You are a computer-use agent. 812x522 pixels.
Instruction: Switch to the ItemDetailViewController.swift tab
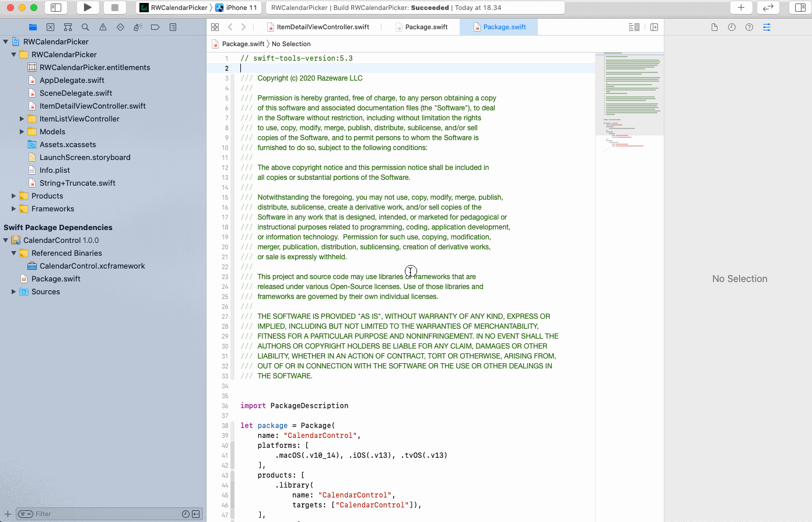tap(318, 27)
